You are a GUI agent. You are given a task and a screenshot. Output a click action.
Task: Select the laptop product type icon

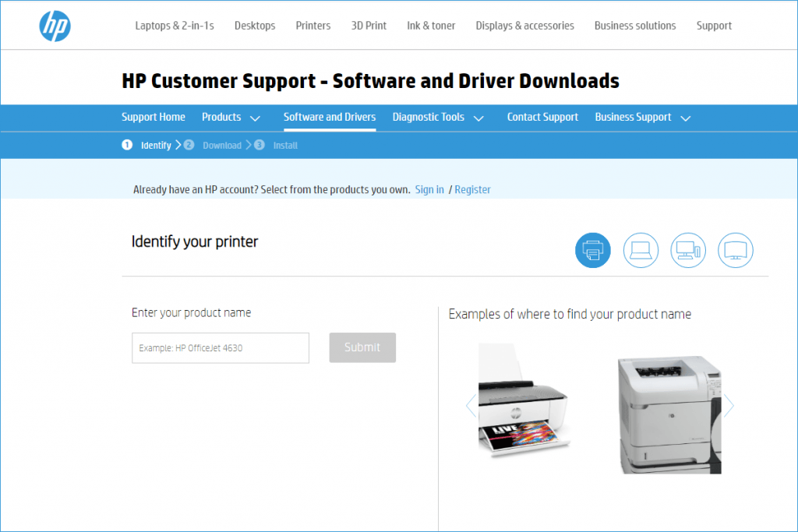(641, 250)
